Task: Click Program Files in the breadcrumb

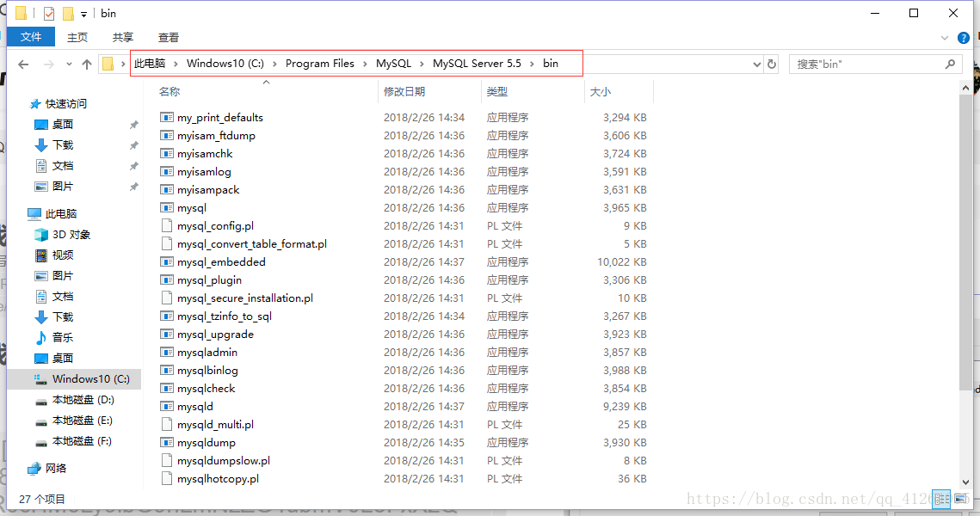Action: coord(319,63)
